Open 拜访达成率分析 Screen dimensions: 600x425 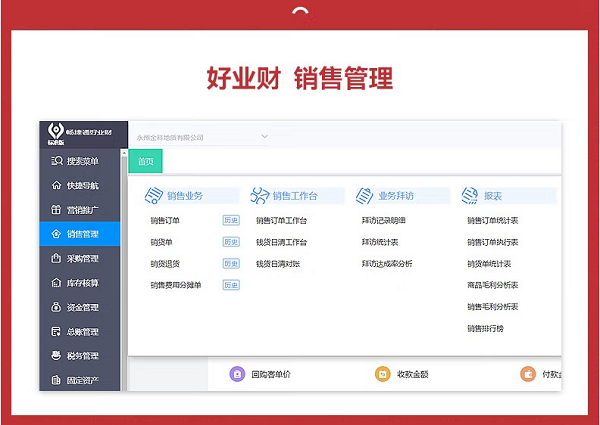pos(387,264)
